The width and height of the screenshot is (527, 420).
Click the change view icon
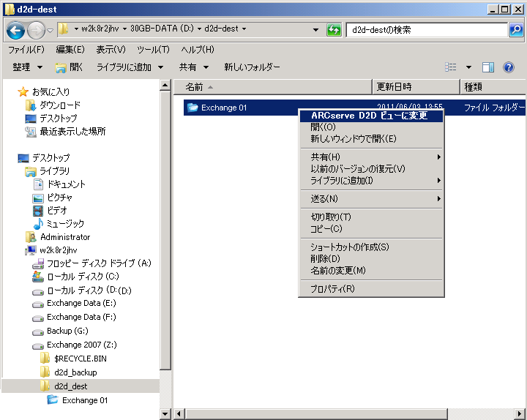pyautogui.click(x=451, y=67)
